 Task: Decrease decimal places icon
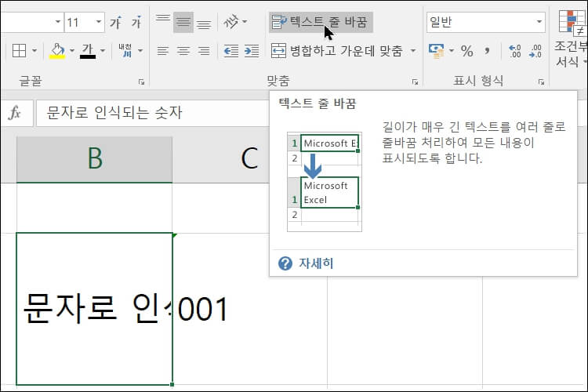click(x=535, y=51)
